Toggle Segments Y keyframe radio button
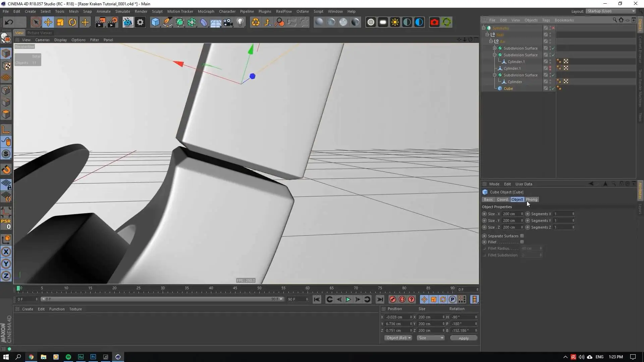This screenshot has width=644, height=362. (528, 221)
